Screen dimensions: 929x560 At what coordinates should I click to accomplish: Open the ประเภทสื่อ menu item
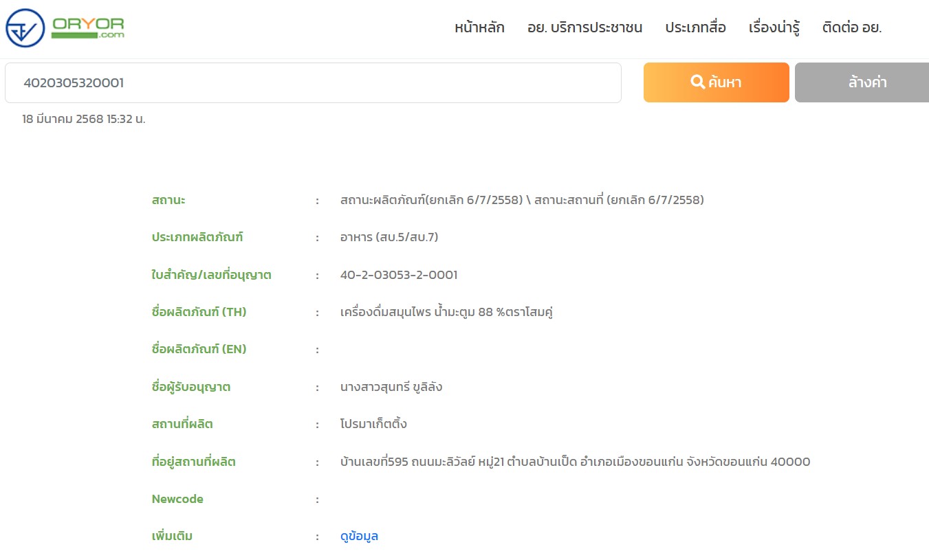695,28
